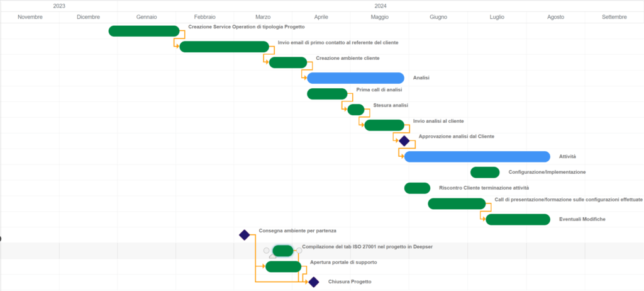Click label 'Prima call di analisi'
The height and width of the screenshot is (291, 644).
pyautogui.click(x=379, y=89)
